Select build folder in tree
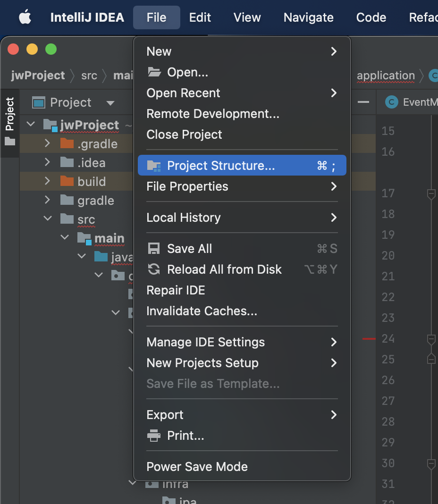 pyautogui.click(x=92, y=182)
